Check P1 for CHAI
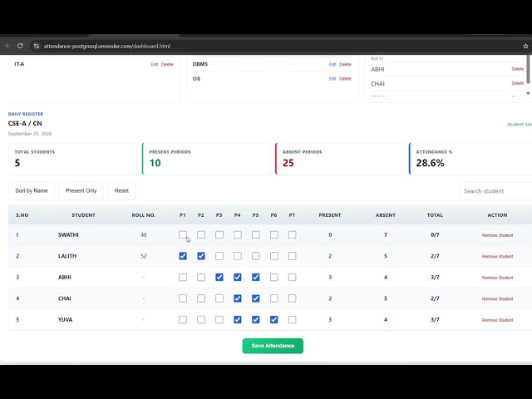532x399 pixels. tap(183, 298)
